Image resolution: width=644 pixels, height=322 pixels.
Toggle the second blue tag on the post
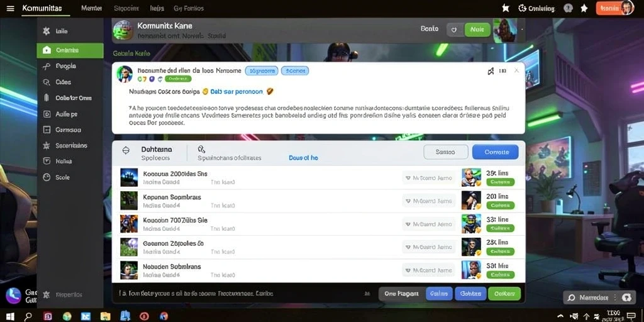[x=295, y=70]
